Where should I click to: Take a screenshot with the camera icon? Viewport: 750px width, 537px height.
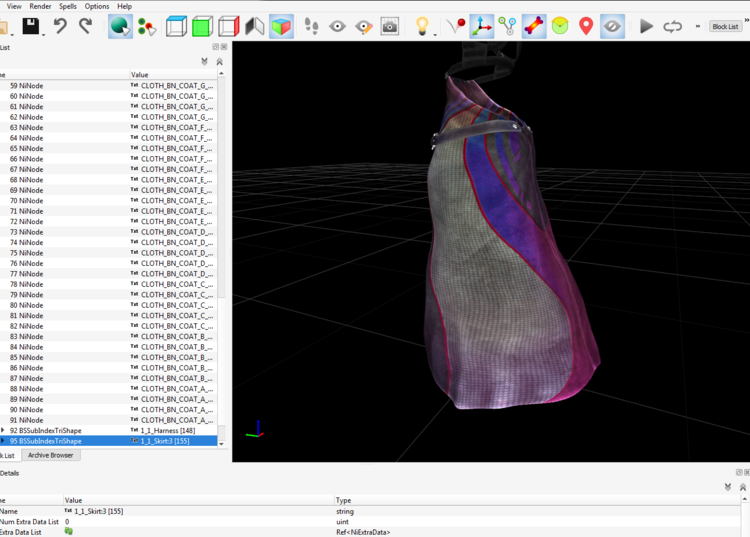(x=390, y=26)
